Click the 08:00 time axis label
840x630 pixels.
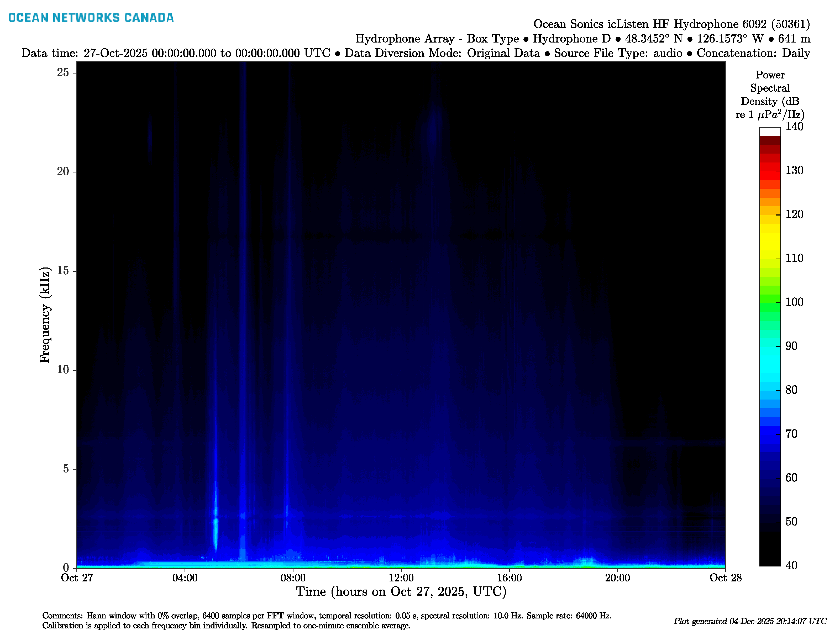click(x=293, y=578)
